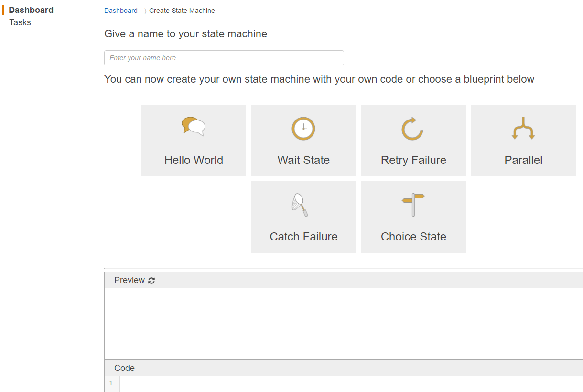583x392 pixels.
Task: Pick the Wait State blueprint label
Action: 303,160
